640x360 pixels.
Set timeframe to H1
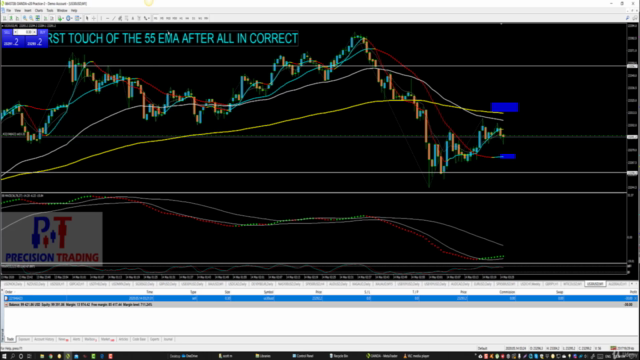click(x=181, y=18)
